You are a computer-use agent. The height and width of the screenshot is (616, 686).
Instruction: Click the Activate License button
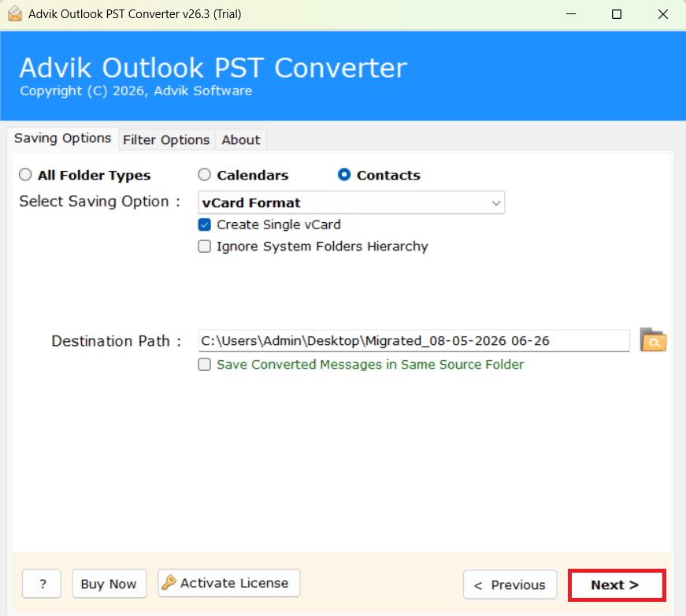point(229,583)
